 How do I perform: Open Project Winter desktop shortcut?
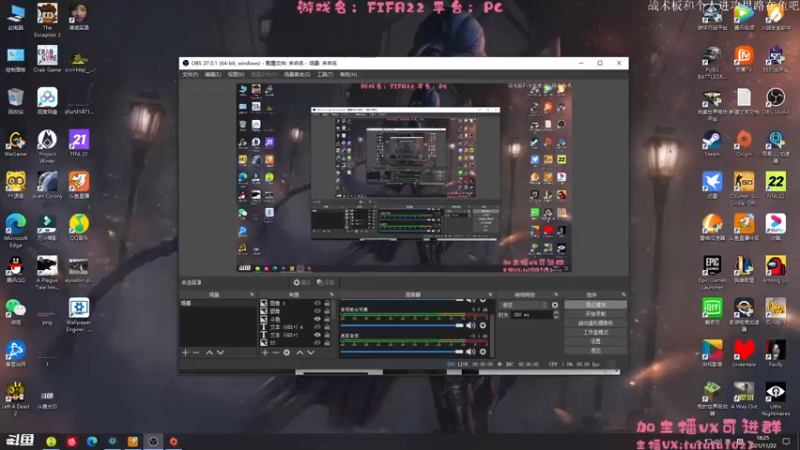tap(47, 147)
